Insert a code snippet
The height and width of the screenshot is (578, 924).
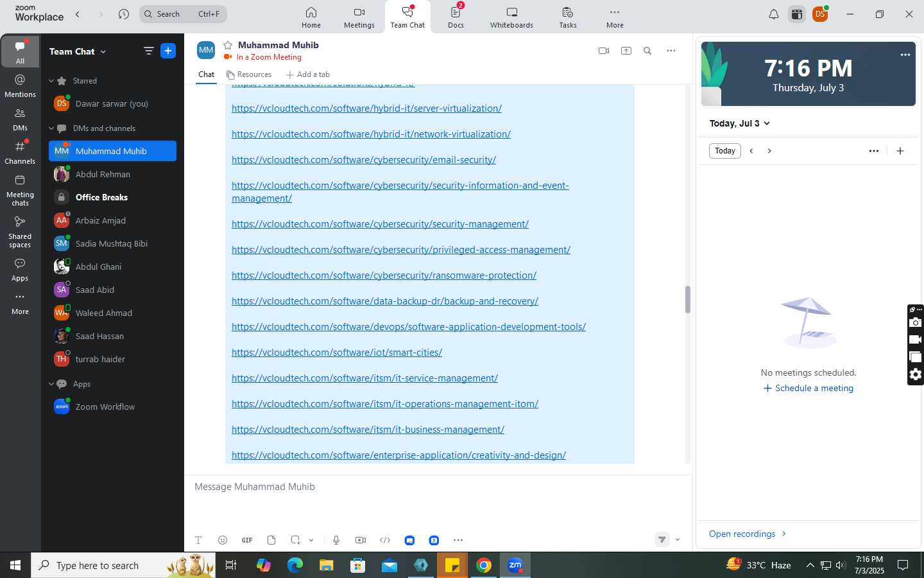pos(385,540)
